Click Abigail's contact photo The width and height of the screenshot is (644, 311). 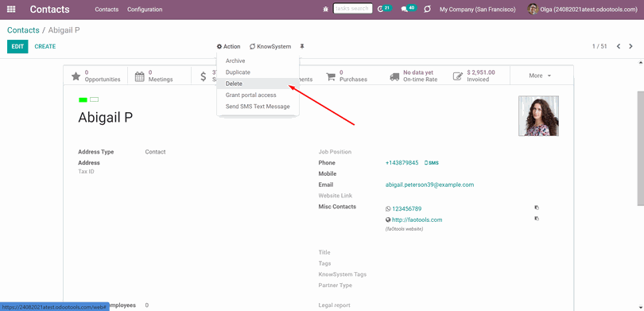point(538,116)
